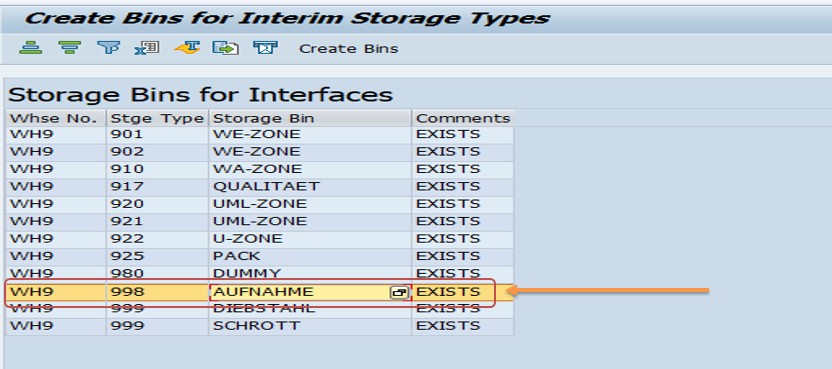This screenshot has width=832, height=369.
Task: Select the Stge Type column header
Action: 157,118
